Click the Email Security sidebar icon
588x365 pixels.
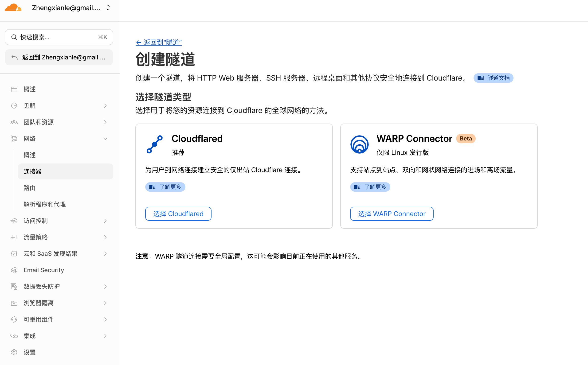(x=14, y=270)
